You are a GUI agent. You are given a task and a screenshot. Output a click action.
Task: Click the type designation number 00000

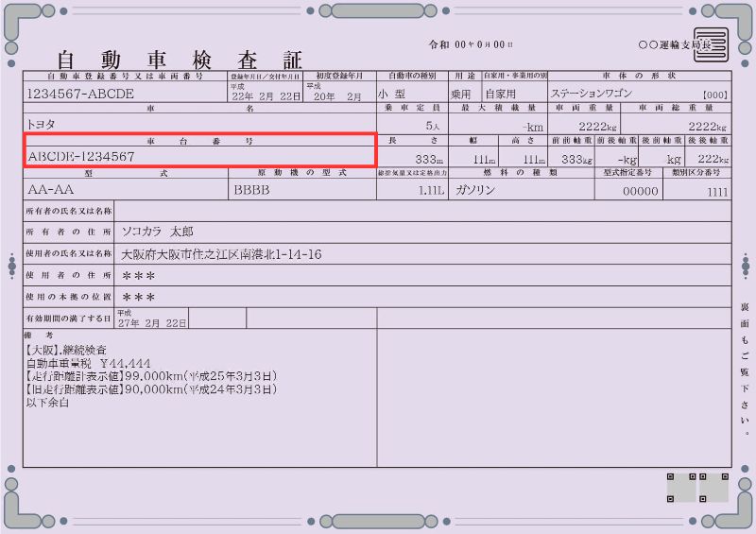click(641, 192)
